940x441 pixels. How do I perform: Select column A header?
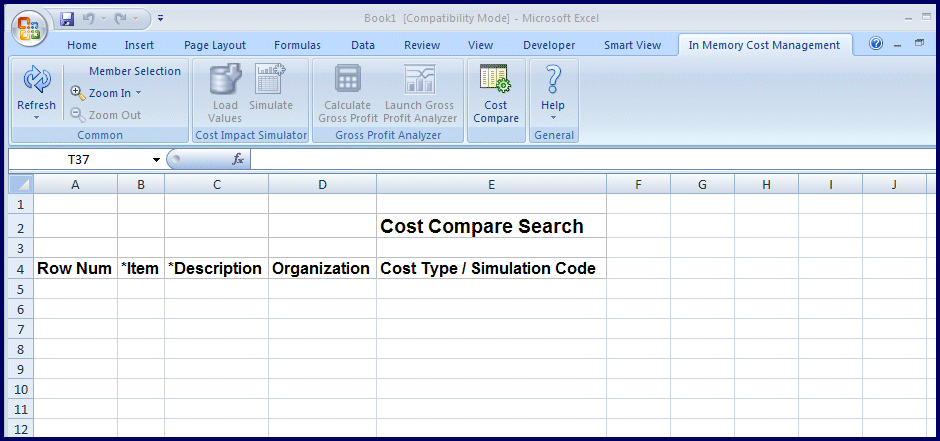[76, 185]
